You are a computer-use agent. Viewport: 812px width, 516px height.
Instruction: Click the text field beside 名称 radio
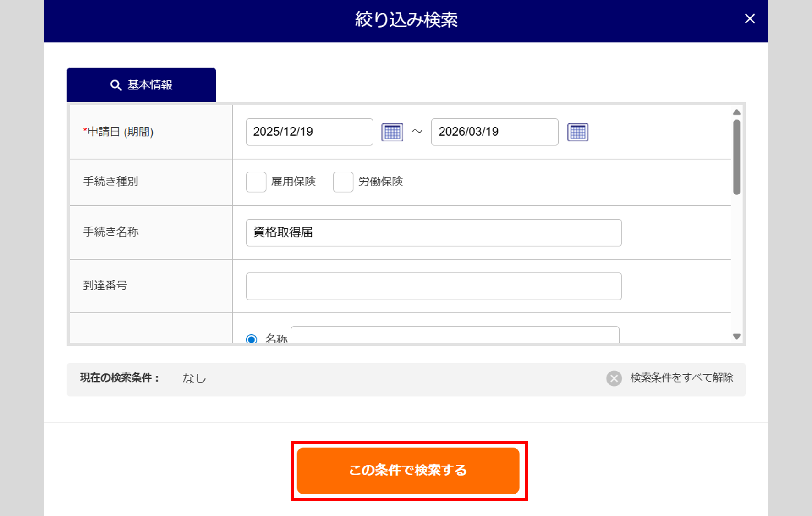[455, 335]
